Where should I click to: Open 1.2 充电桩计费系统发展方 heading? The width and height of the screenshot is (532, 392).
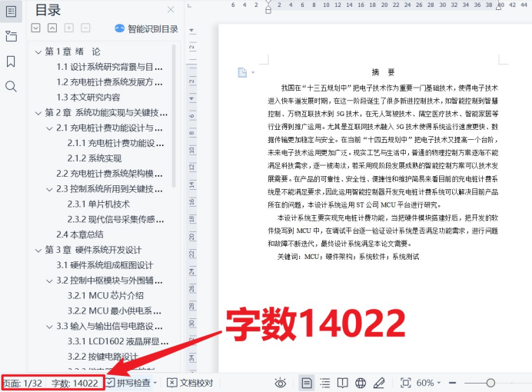click(x=109, y=82)
